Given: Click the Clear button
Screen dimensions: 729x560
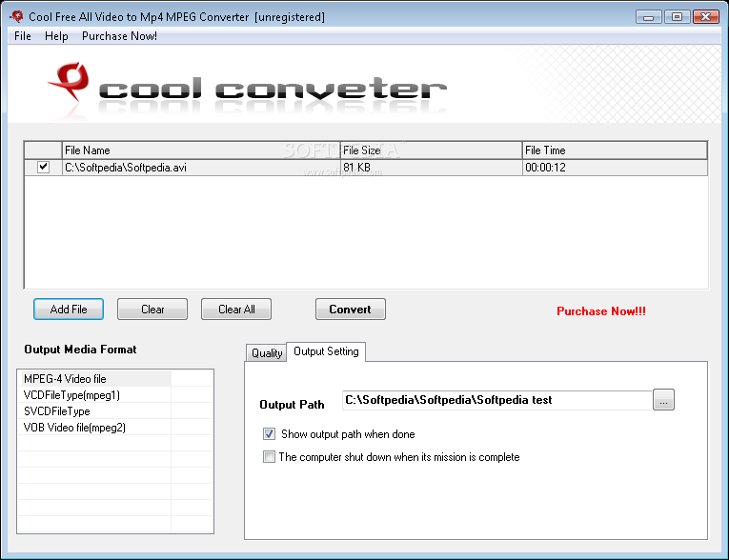Looking at the screenshot, I should coord(152,309).
